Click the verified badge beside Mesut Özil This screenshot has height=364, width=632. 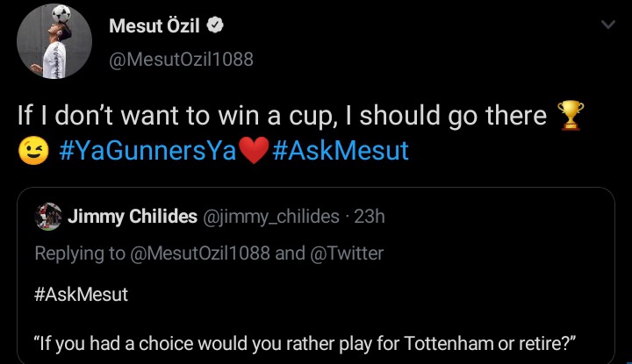pos(215,25)
